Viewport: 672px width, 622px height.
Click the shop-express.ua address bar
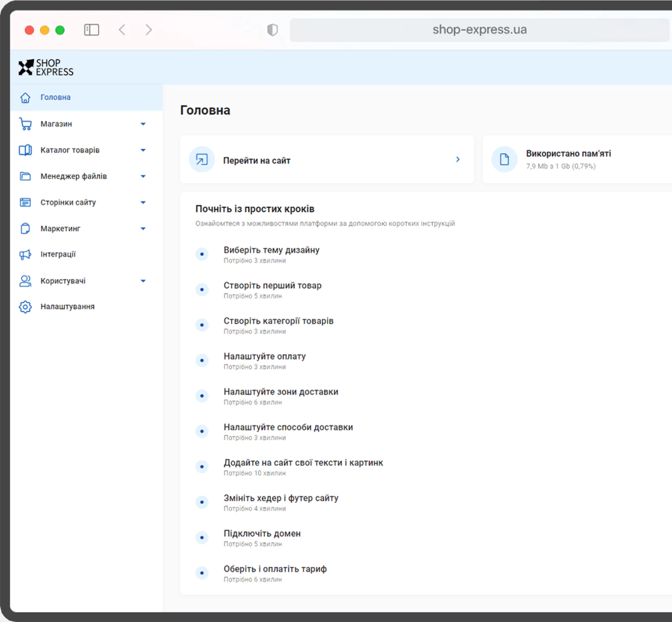(480, 30)
